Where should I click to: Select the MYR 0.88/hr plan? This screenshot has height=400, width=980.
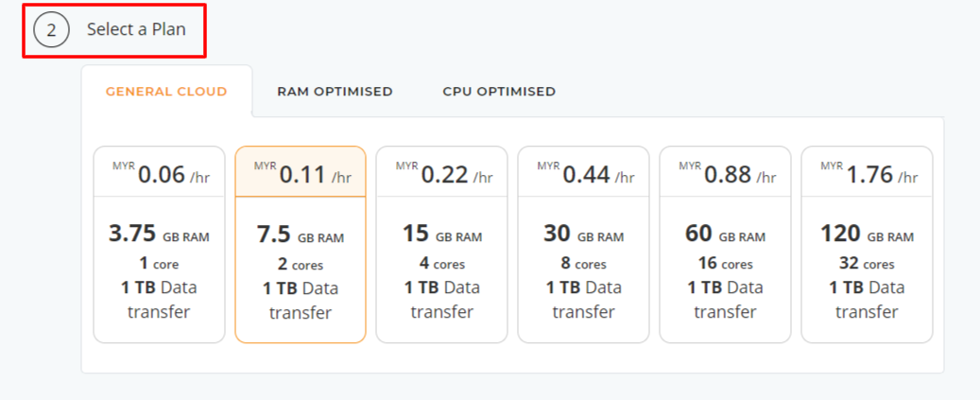tap(726, 174)
